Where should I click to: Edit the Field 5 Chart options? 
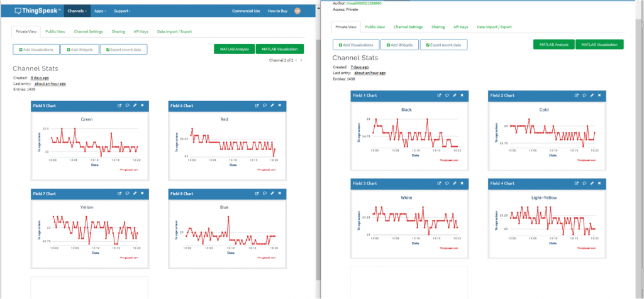pos(135,106)
